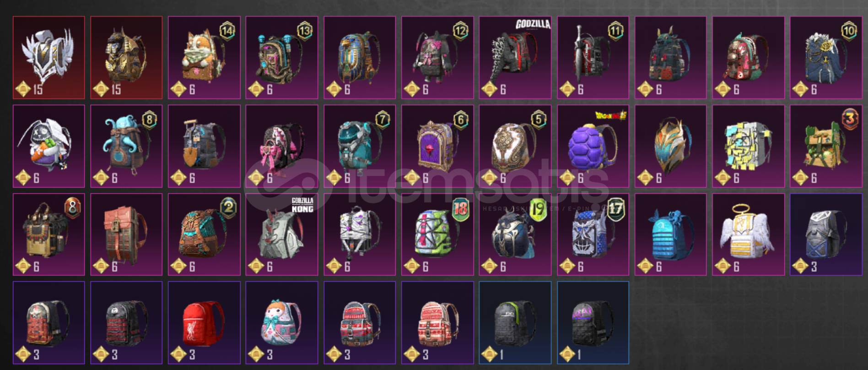Select the purple turtle shell backpack
Image resolution: width=868 pixels, height=370 pixels.
pyautogui.click(x=593, y=146)
